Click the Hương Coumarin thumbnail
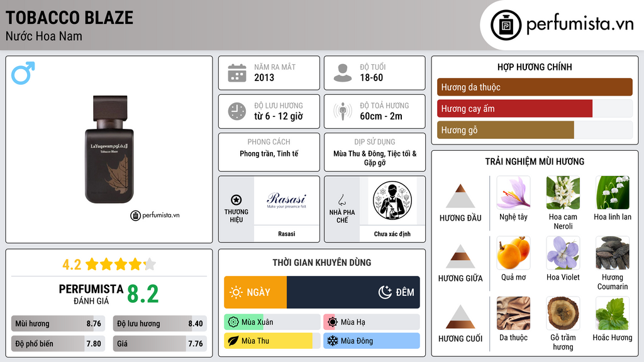Image resolution: width=644 pixels, height=362 pixels. pyautogui.click(x=613, y=253)
